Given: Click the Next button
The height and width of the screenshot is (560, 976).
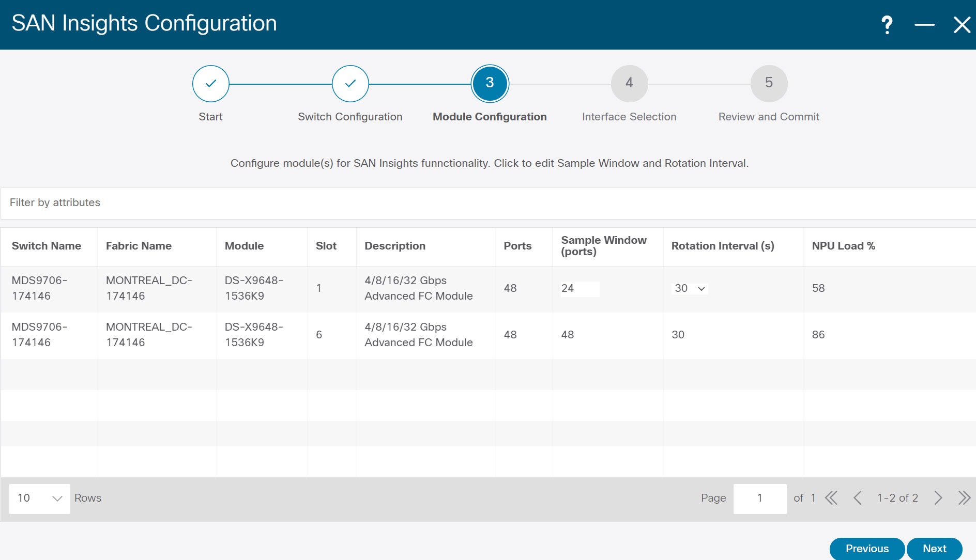Looking at the screenshot, I should pyautogui.click(x=935, y=548).
